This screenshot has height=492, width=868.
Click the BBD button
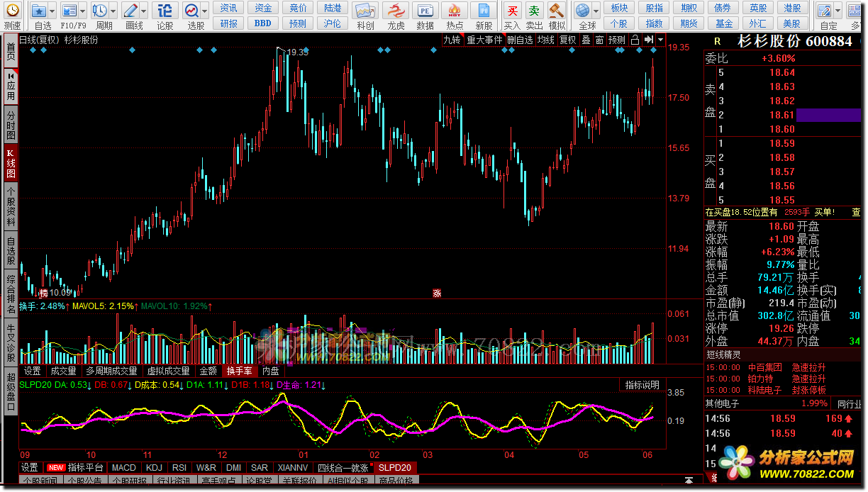[x=262, y=23]
